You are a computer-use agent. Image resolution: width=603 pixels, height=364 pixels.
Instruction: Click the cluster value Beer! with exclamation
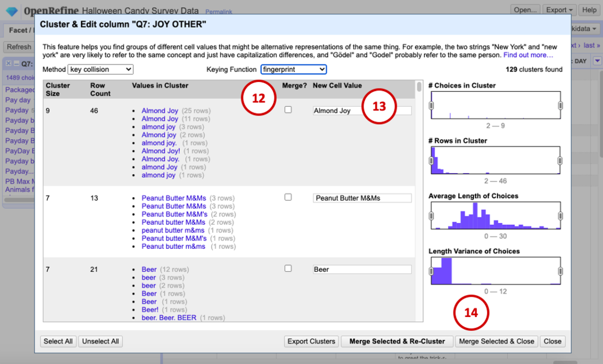pyautogui.click(x=150, y=310)
